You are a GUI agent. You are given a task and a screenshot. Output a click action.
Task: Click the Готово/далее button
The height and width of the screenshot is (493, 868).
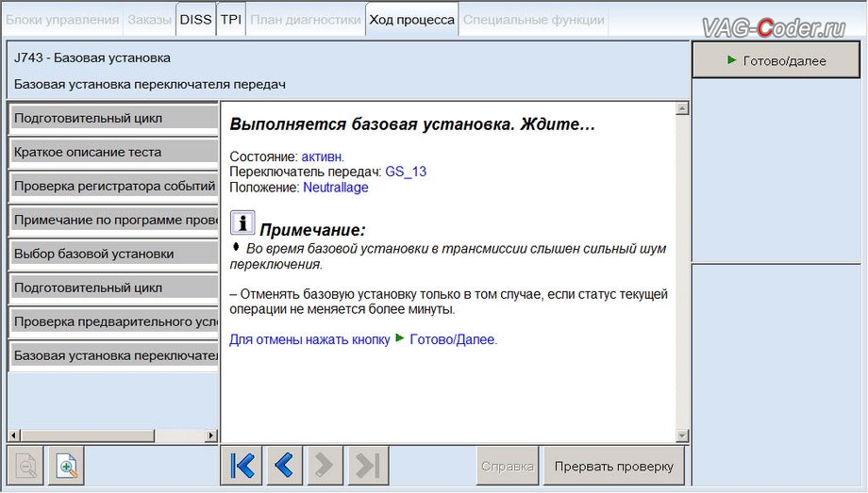pos(776,61)
